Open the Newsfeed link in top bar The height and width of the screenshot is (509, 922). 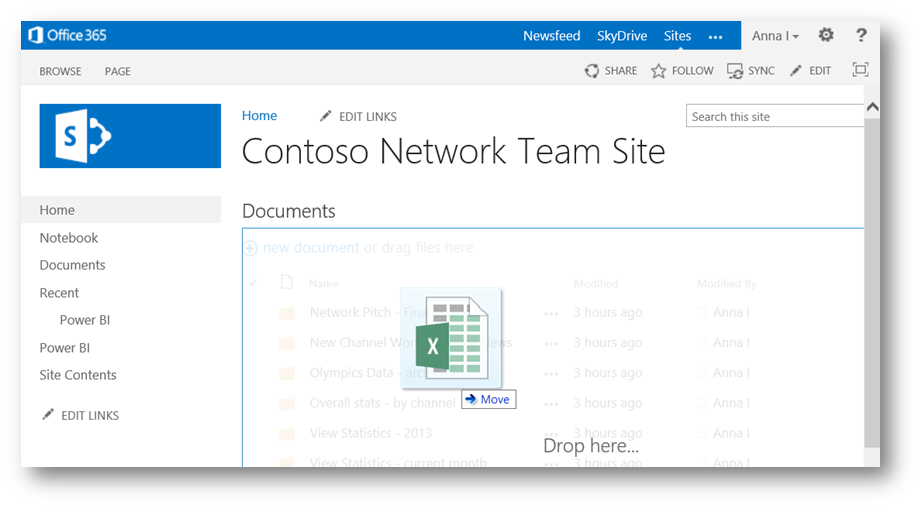click(551, 36)
